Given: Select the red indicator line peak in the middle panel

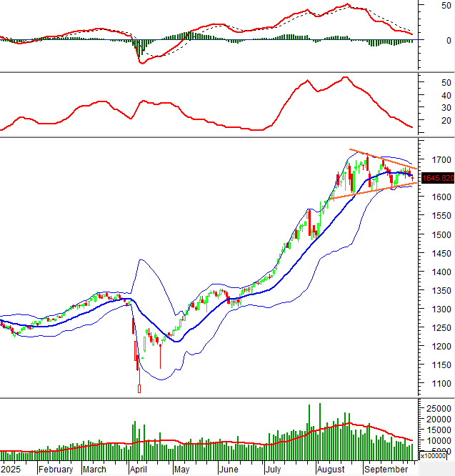Looking at the screenshot, I should click(345, 77).
